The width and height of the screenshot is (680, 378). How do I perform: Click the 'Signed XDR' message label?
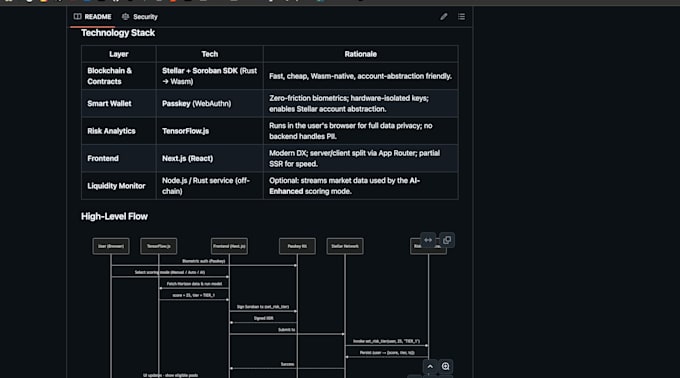(x=263, y=318)
